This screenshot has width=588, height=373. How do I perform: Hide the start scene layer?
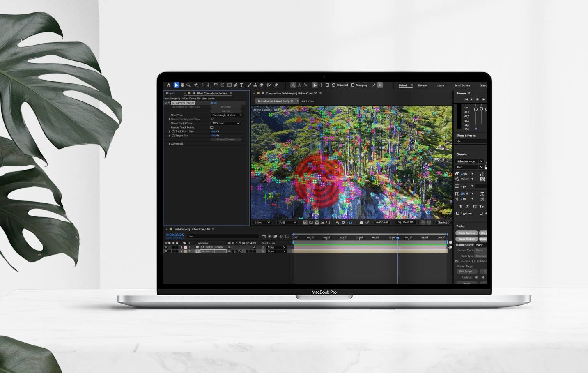[x=166, y=251]
